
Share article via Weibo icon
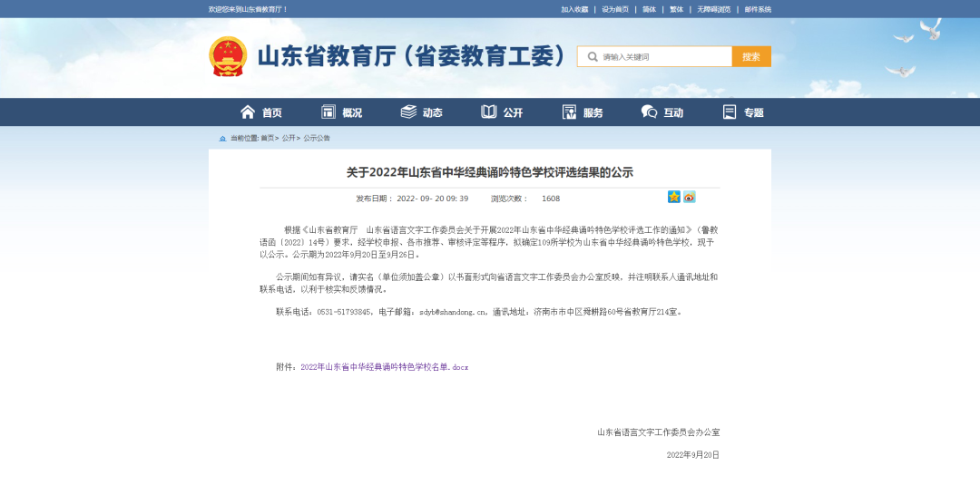coord(690,197)
